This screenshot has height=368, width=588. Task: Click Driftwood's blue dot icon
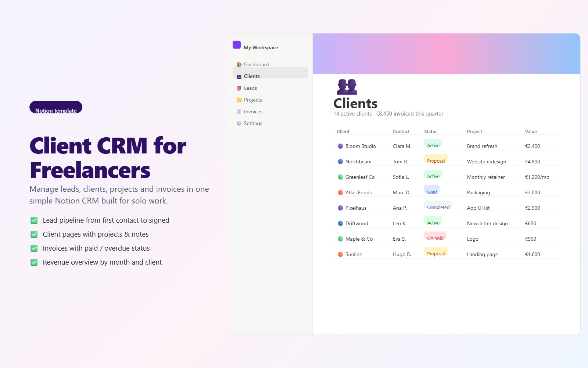coord(340,223)
